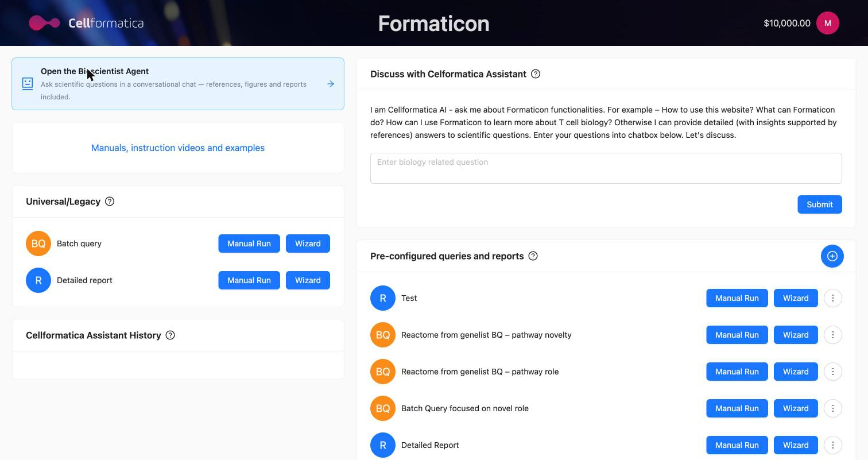Image resolution: width=868 pixels, height=460 pixels.
Task: Click 'Reactome from genelist BQ – pathway role' text
Action: click(480, 372)
